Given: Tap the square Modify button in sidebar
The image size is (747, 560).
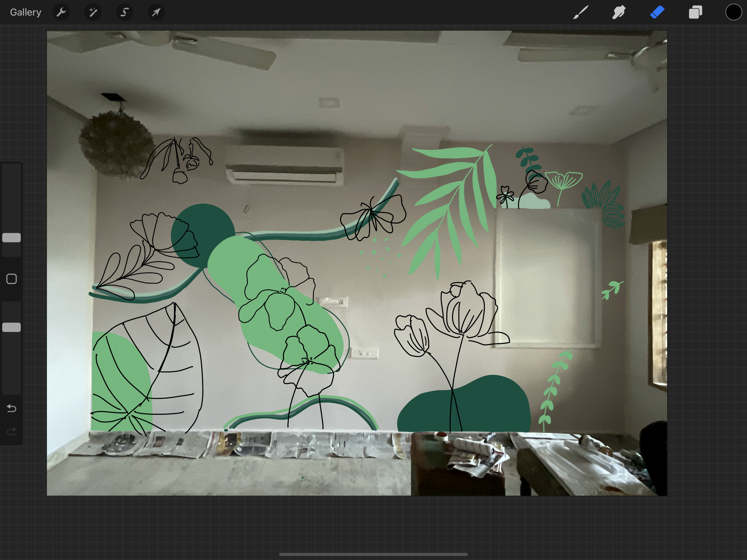Looking at the screenshot, I should (11, 279).
